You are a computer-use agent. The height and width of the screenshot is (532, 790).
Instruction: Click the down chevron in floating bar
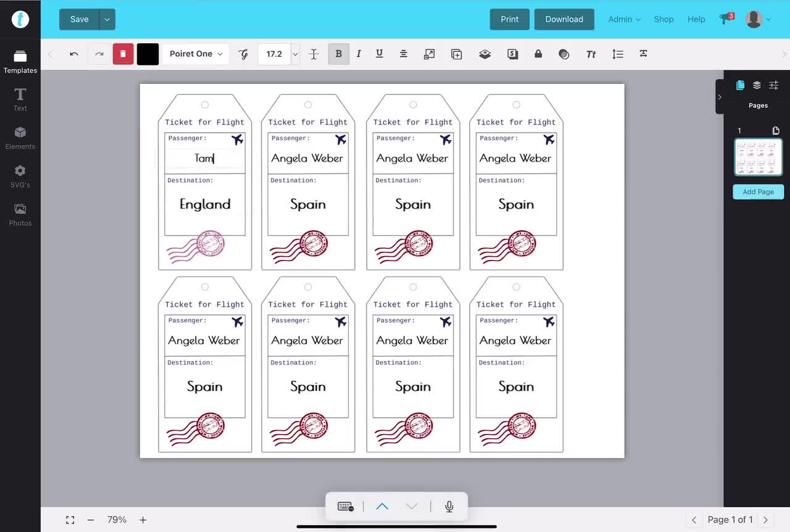click(x=412, y=507)
